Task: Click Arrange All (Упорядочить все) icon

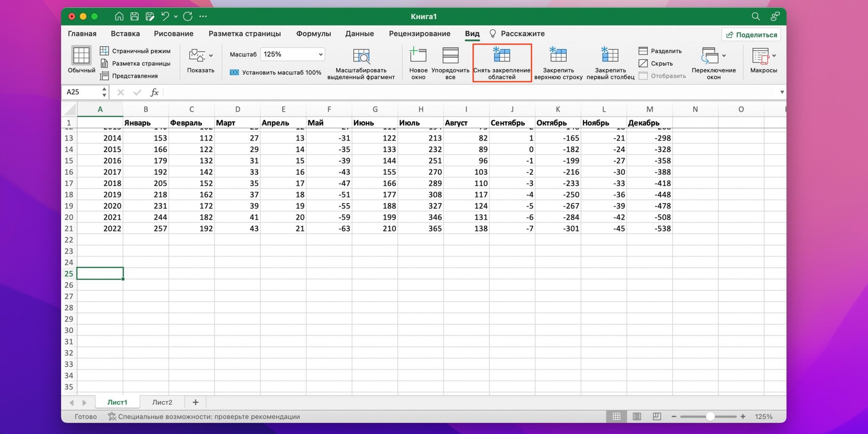Action: pyautogui.click(x=450, y=56)
